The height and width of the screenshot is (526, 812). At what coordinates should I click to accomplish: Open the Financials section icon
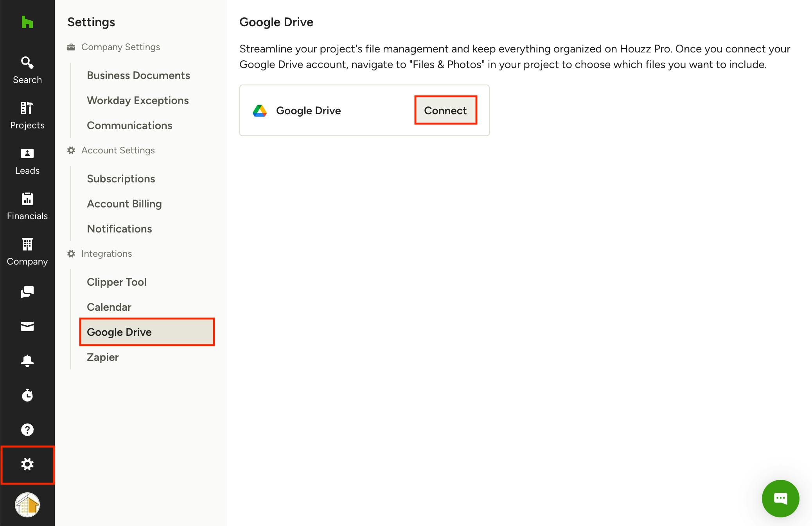(x=27, y=206)
